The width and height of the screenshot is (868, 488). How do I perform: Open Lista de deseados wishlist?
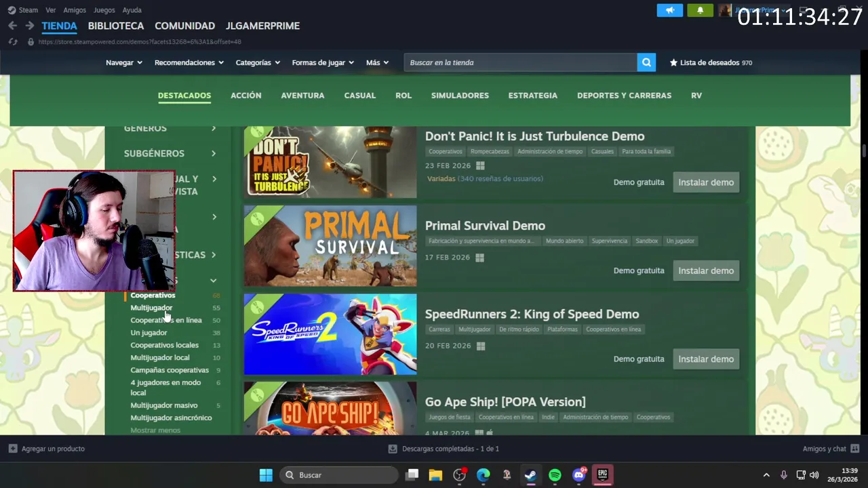pos(711,62)
